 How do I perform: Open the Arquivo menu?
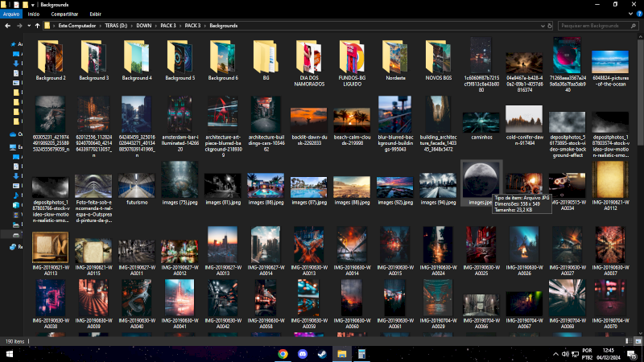[10, 14]
